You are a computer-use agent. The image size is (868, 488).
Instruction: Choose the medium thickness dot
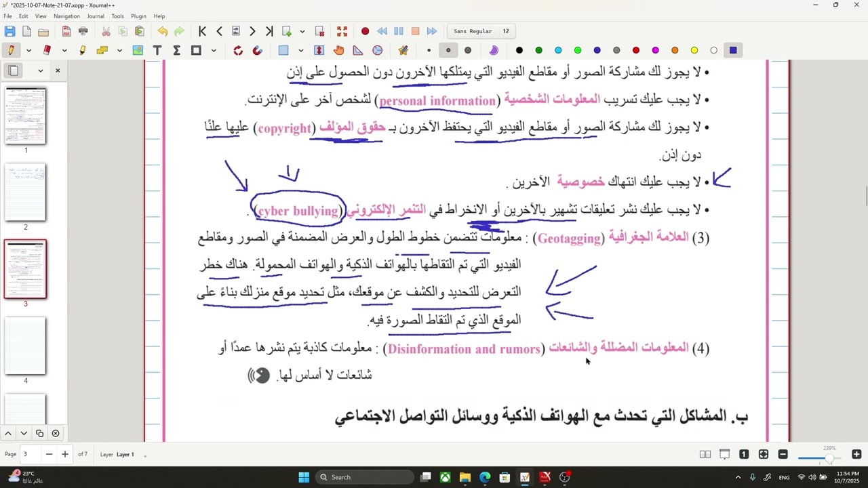click(x=448, y=50)
